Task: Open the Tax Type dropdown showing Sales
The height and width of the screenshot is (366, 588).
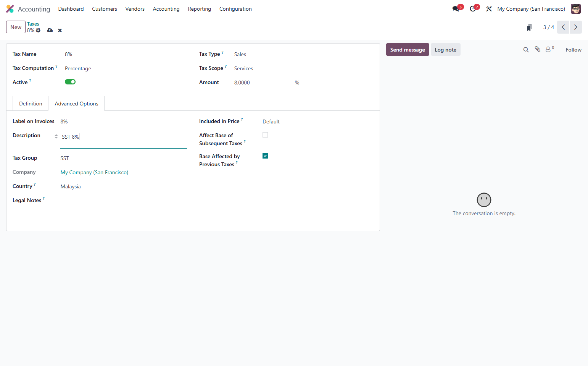Action: 303,54
